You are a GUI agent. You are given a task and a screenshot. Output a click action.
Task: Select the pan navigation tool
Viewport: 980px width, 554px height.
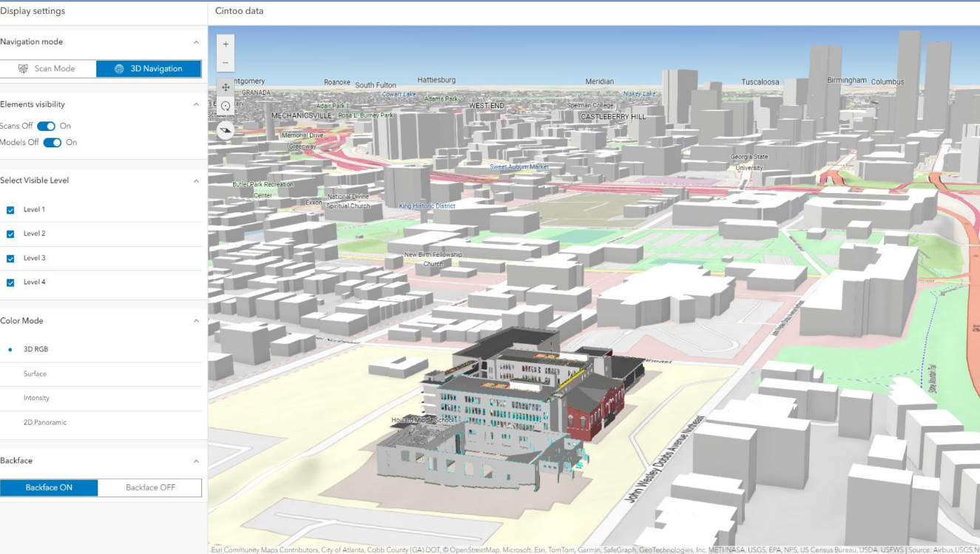[226, 87]
